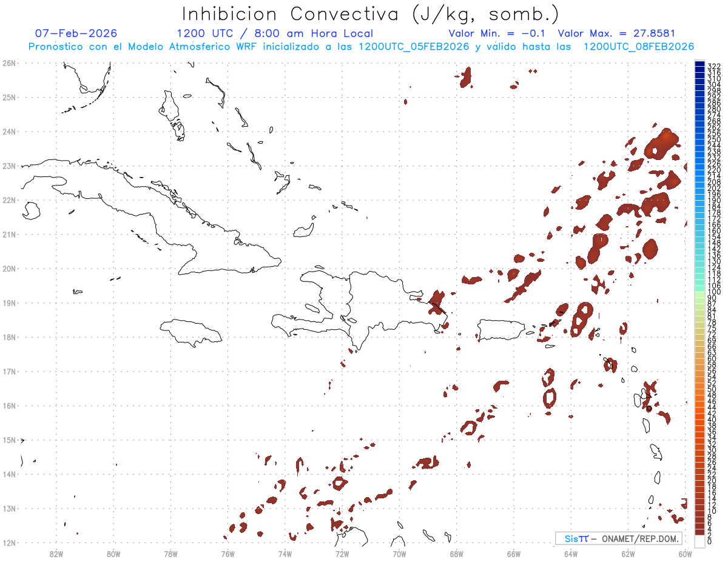Click the date '07-Feb-2026'
Screen dimensions: 728x562
(76, 33)
